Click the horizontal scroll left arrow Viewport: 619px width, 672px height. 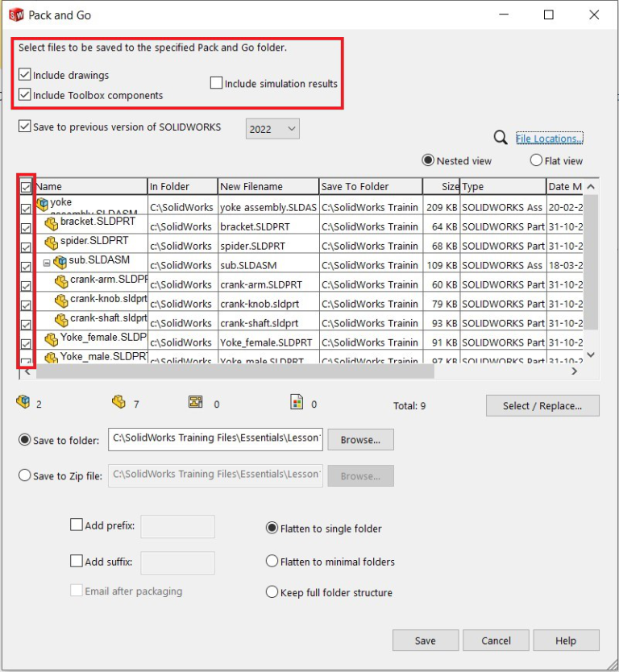(x=28, y=371)
